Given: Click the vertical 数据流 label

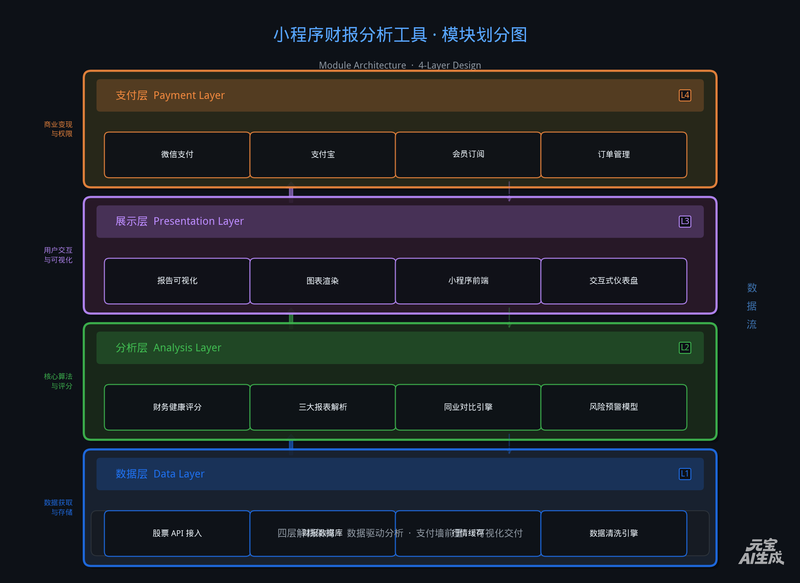Looking at the screenshot, I should click(x=752, y=306).
